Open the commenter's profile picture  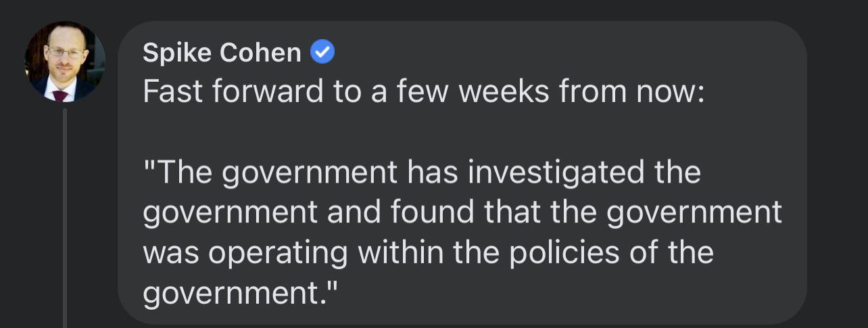pos(65,62)
